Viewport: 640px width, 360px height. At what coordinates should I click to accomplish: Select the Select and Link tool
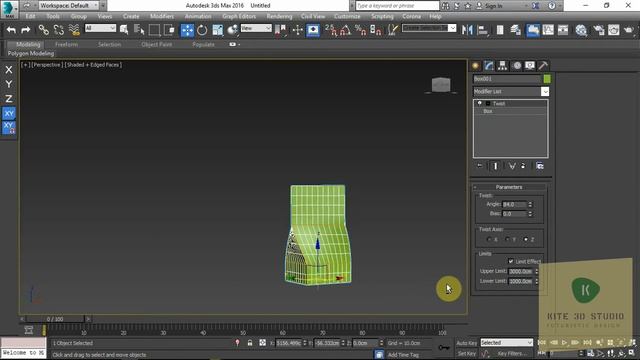pyautogui.click(x=43, y=30)
